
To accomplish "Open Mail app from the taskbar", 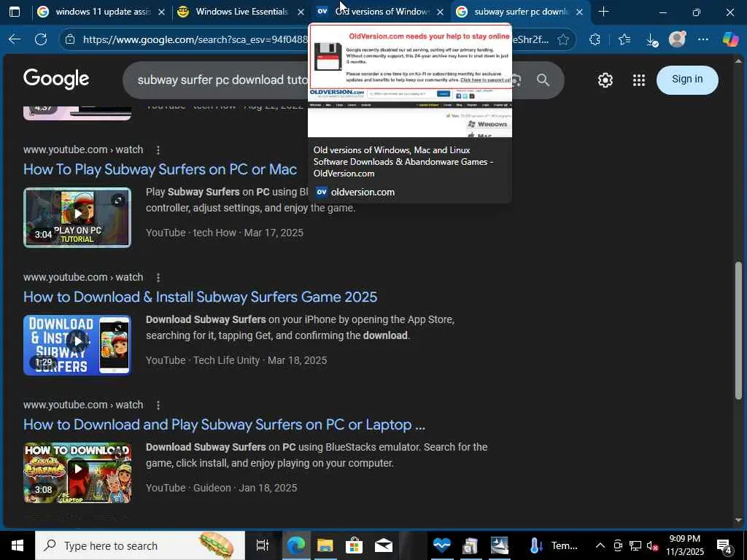I will 384,545.
